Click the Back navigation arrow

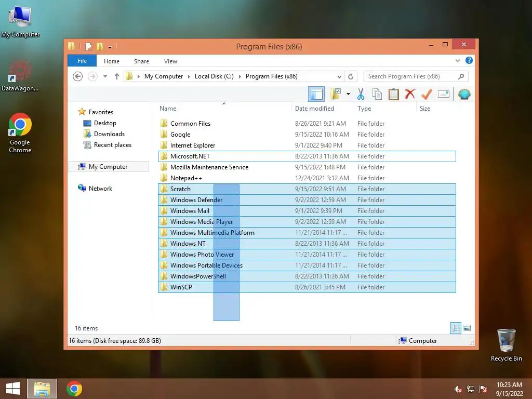point(78,76)
